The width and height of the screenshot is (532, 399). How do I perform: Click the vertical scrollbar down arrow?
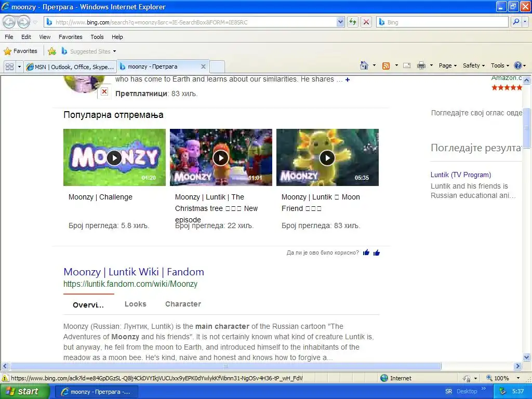click(527, 357)
